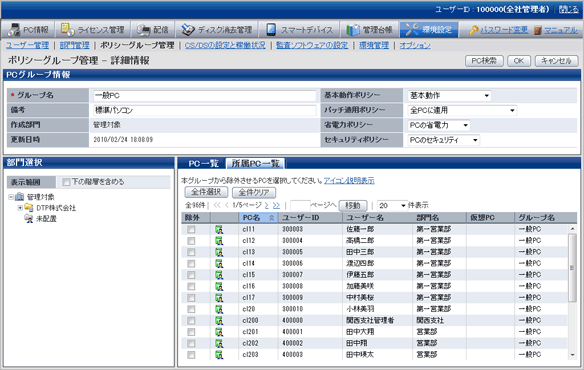Click the PC icon in the cl11 row
The height and width of the screenshot is (370, 584).
coord(219,230)
